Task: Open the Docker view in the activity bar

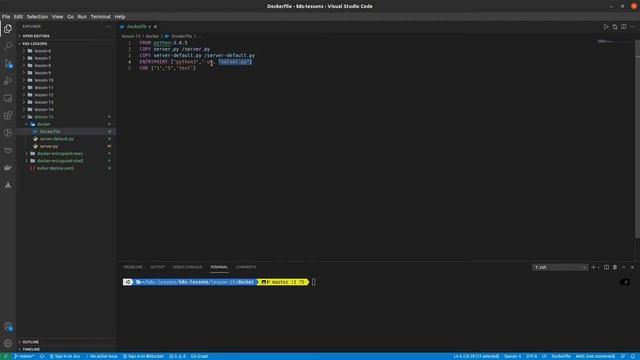Action: pos(8,167)
